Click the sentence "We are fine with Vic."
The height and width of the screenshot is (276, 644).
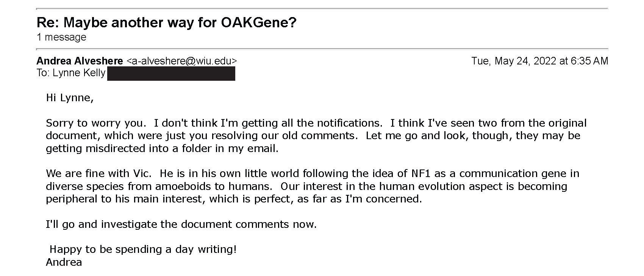(99, 174)
